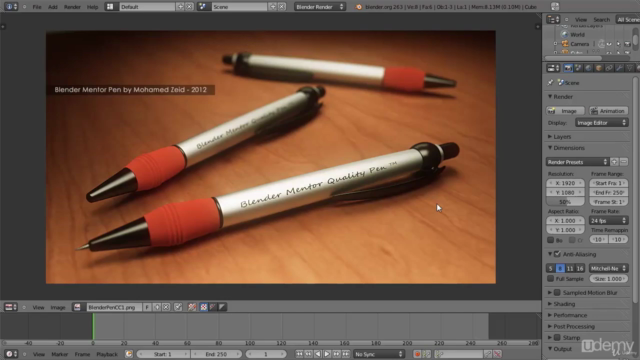Screen dimensions: 640x360
Task: Toggle the Anti-Aliasing checkbox
Action: coord(557,254)
